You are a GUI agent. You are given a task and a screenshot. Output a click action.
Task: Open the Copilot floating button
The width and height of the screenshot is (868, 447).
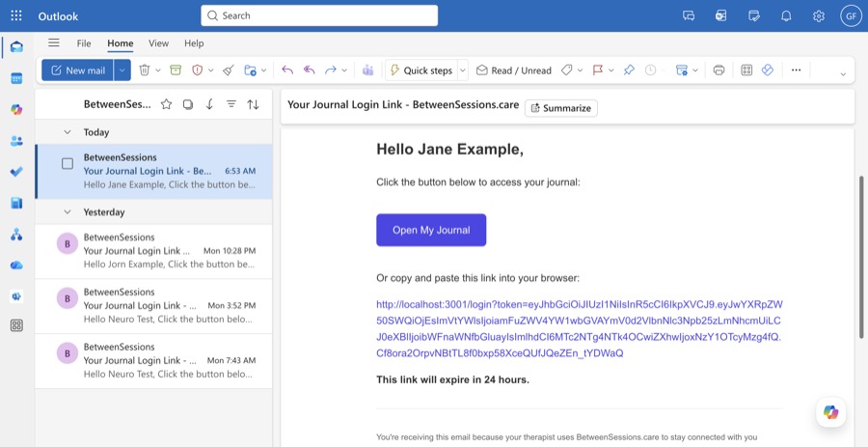pos(830,412)
